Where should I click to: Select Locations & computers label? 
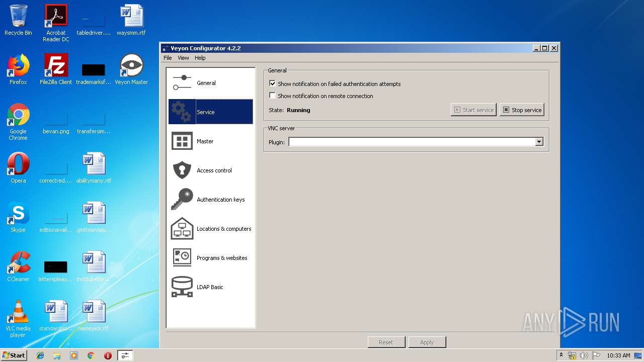[x=224, y=229]
